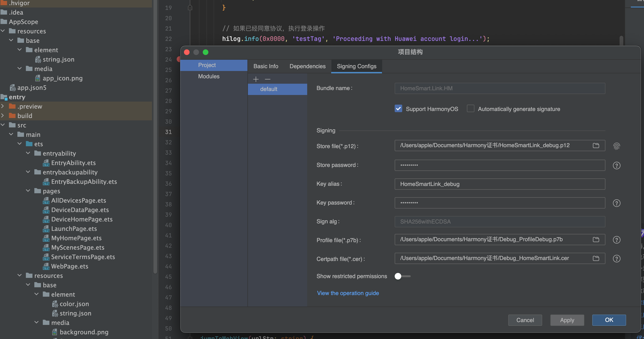Select color.json file icon
The width and height of the screenshot is (644, 339).
(x=55, y=304)
